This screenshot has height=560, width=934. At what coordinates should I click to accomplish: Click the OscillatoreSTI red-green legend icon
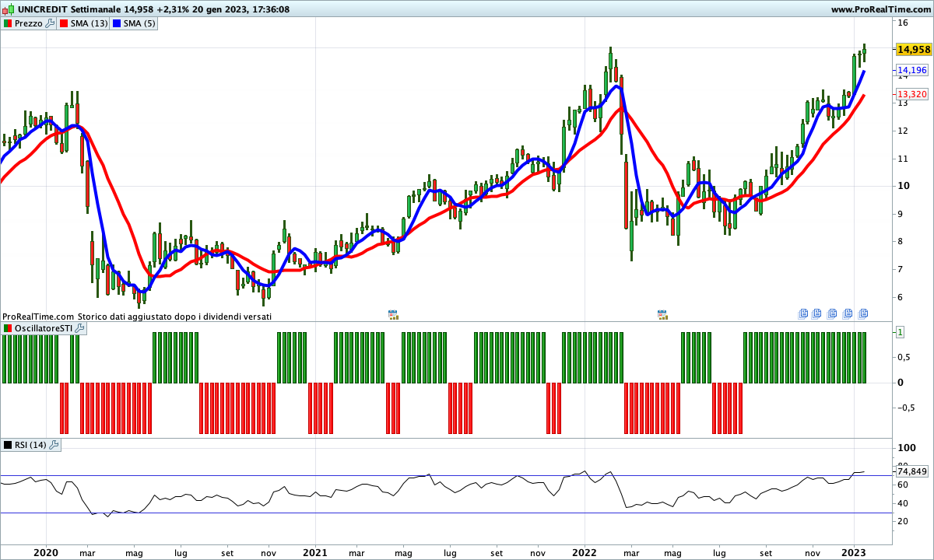pyautogui.click(x=7, y=329)
